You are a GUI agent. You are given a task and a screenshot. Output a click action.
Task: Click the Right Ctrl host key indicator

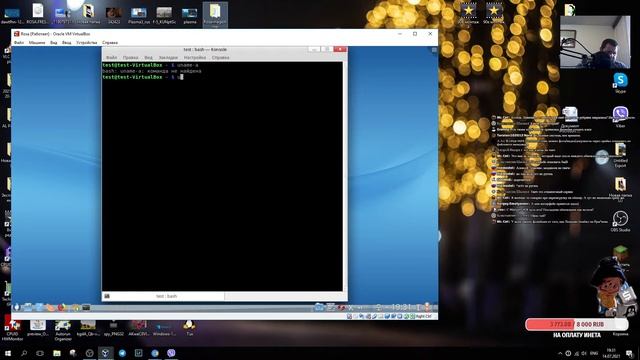pyautogui.click(x=424, y=316)
